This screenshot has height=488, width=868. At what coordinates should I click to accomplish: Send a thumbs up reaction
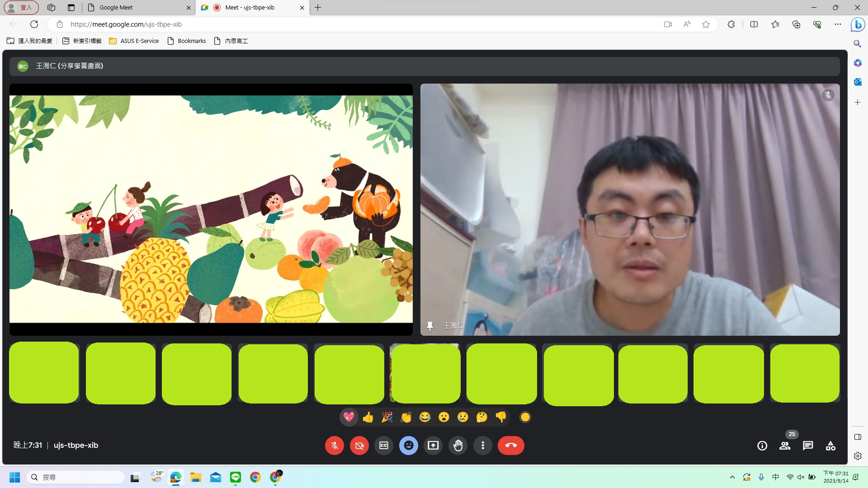tap(368, 417)
